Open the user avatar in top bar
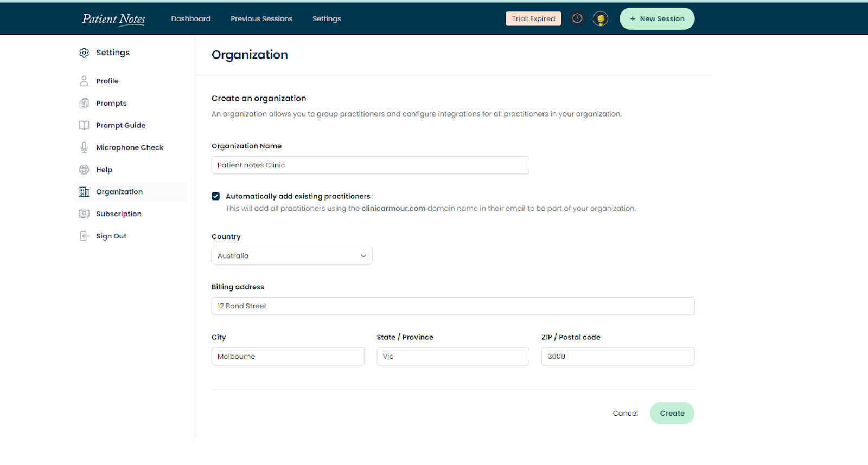The width and height of the screenshot is (868, 465). tap(600, 19)
